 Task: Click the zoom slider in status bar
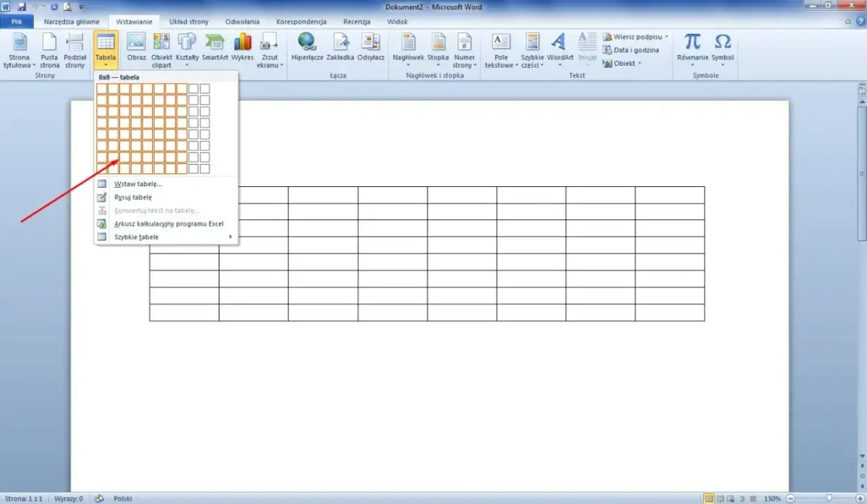pyautogui.click(x=829, y=498)
